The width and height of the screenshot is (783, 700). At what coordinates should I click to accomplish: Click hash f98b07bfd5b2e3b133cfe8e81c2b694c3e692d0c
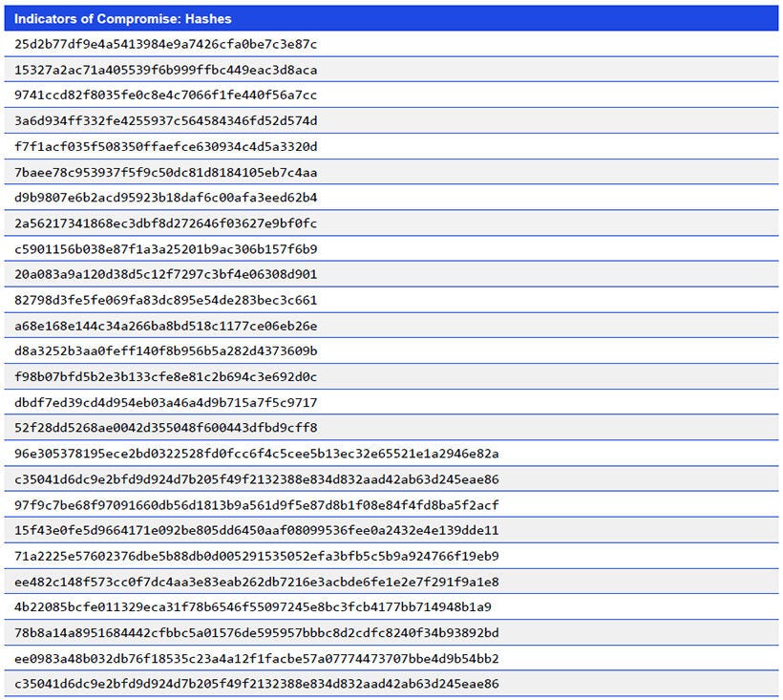166,376
